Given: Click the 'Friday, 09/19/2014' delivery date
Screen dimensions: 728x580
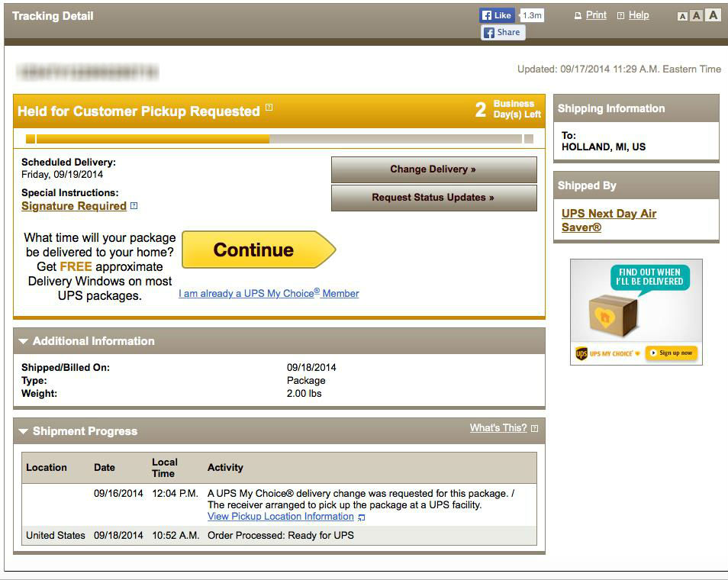Looking at the screenshot, I should 63,175.
